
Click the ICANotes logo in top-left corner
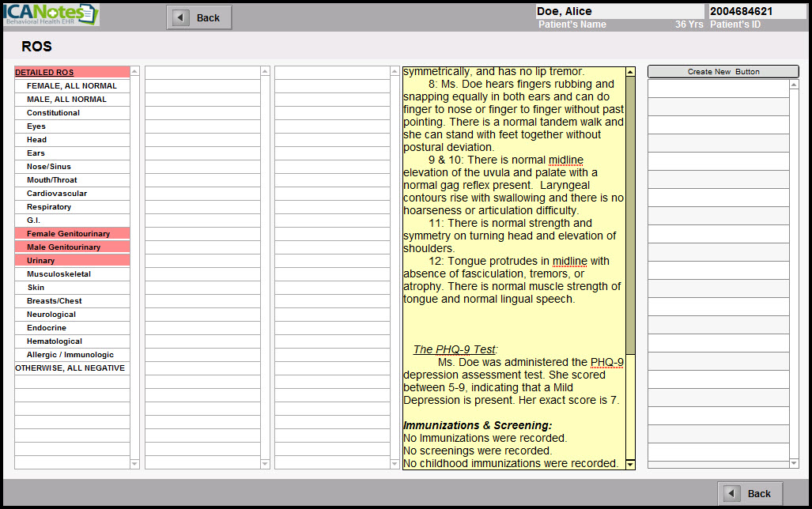(51, 15)
